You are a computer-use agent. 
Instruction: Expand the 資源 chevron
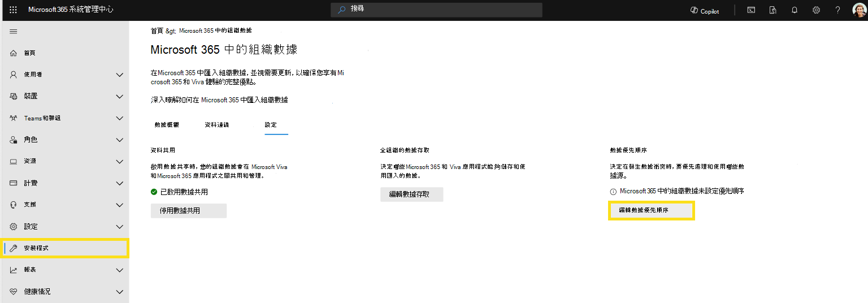(119, 162)
